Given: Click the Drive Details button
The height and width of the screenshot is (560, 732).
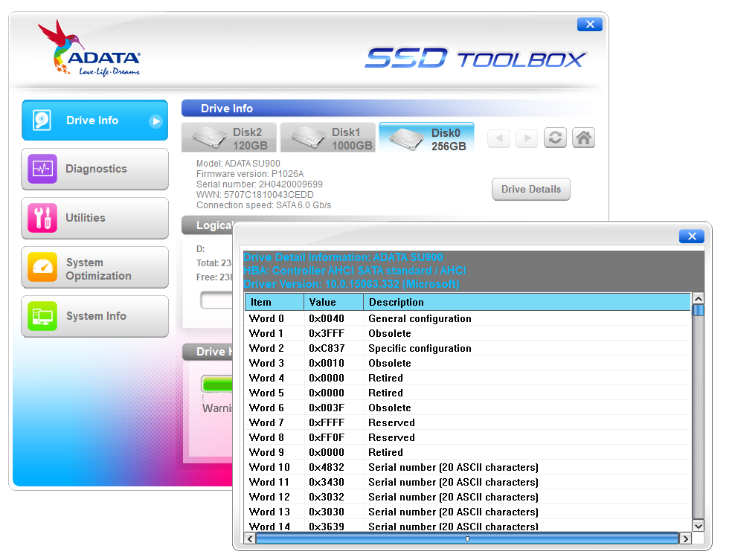Looking at the screenshot, I should [531, 190].
